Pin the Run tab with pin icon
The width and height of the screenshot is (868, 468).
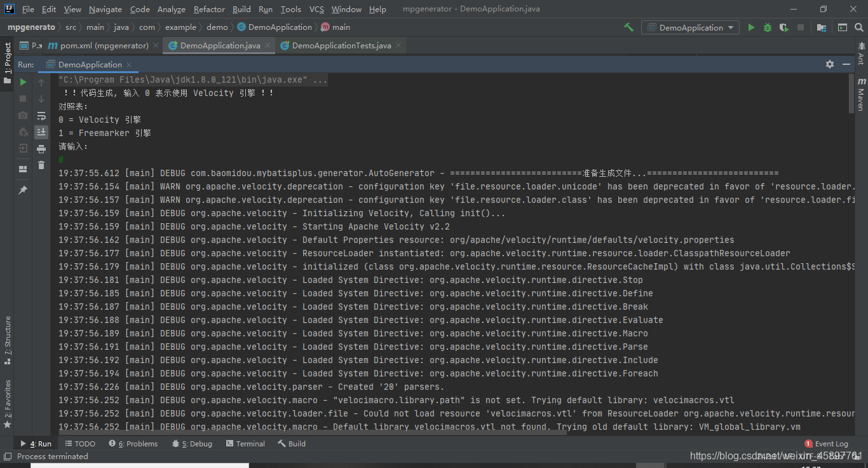tap(23, 190)
